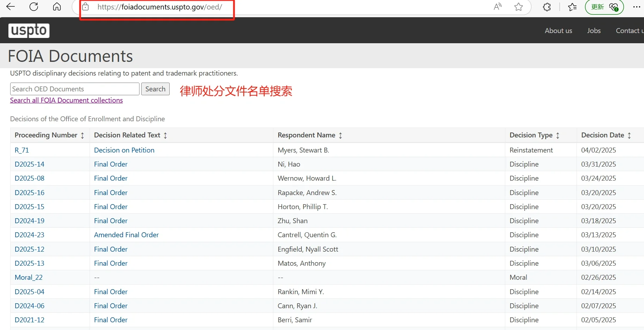Click the USPTO logo
This screenshot has width=644, height=330.
[x=29, y=31]
